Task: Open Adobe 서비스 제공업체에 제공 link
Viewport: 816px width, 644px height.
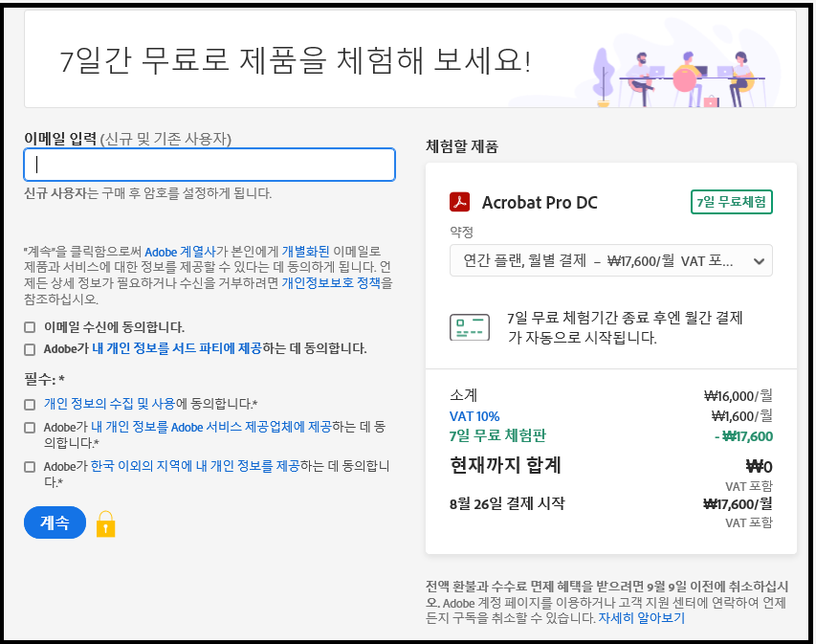Action: [211, 427]
